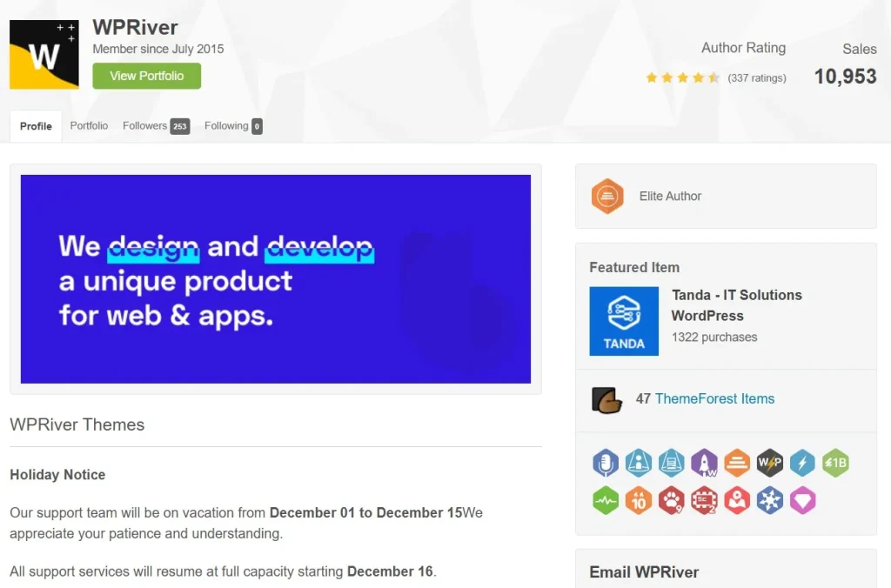The width and height of the screenshot is (891, 588).
Task: Click the author rating stars
Action: click(682, 77)
